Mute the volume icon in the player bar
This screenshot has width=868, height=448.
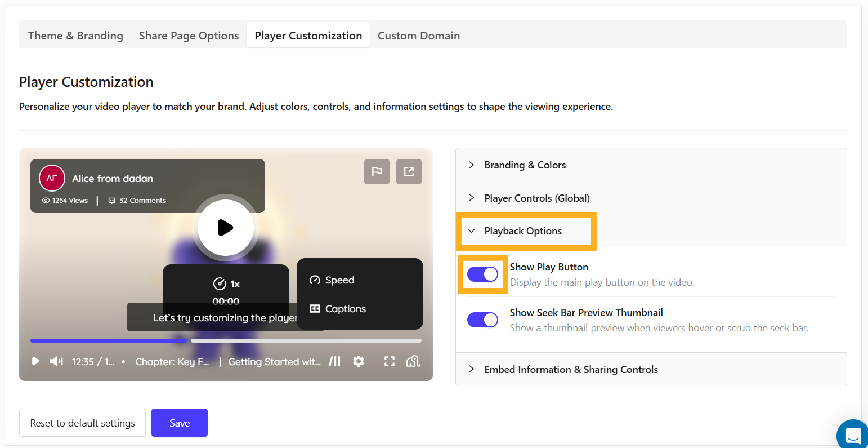(x=56, y=361)
